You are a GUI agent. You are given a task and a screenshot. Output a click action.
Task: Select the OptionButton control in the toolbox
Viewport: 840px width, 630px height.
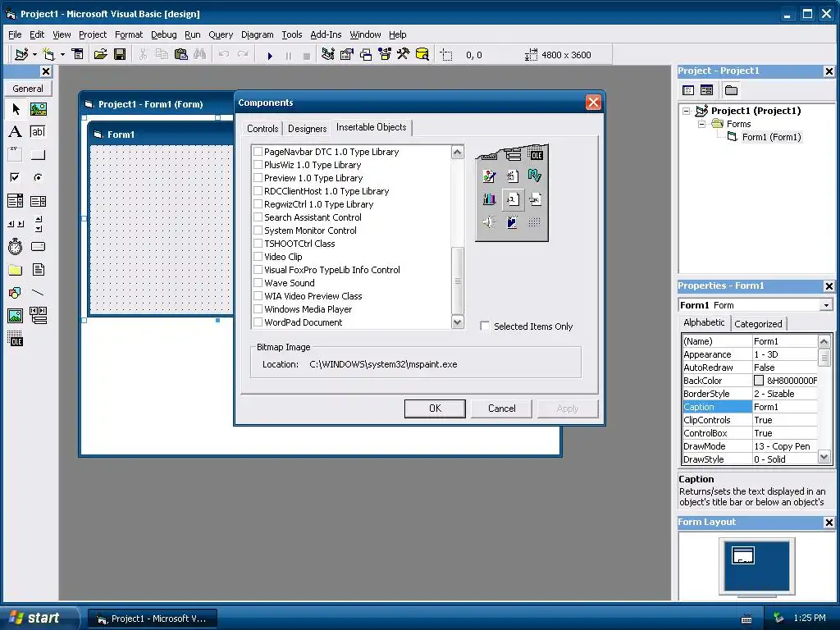pos(38,177)
